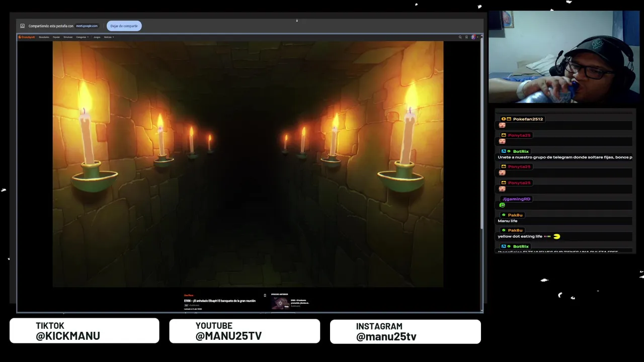
Task: Click the tab-sharing screen icon
Action: pos(22,26)
